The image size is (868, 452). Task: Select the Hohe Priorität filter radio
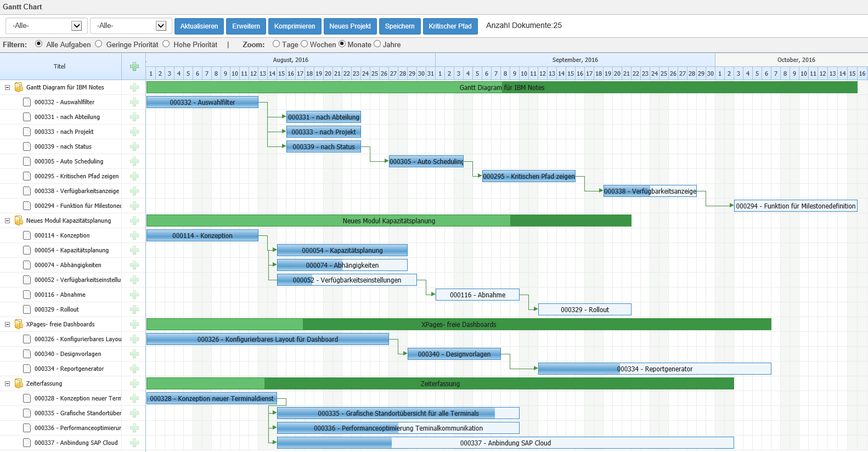click(166, 44)
